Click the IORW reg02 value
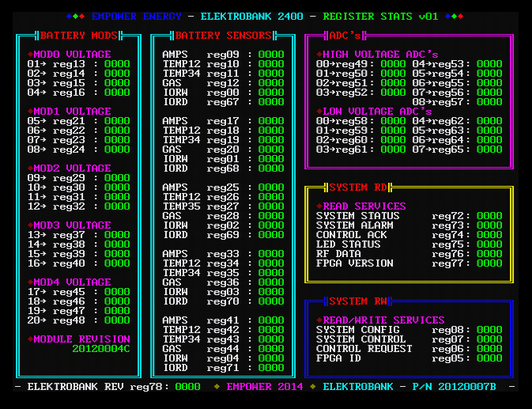 coord(271,225)
